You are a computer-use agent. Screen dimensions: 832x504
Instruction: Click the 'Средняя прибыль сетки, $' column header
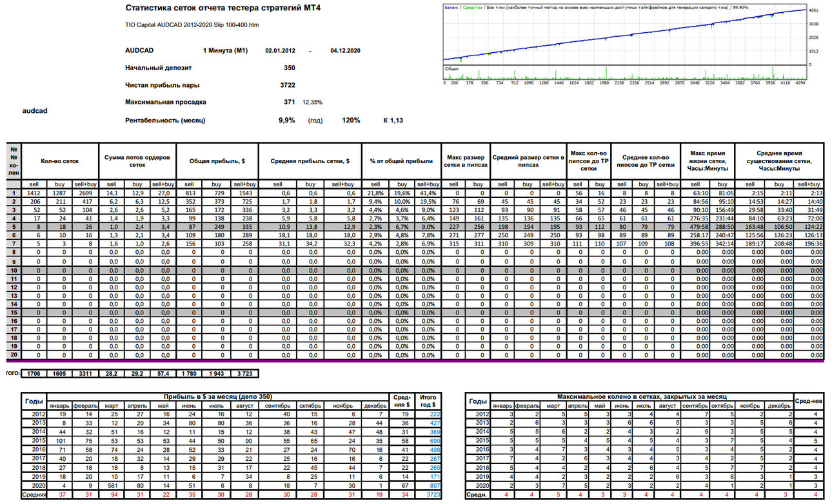(310, 160)
